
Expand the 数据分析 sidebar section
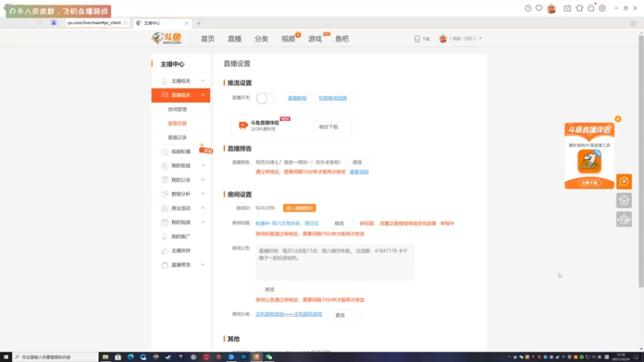click(203, 194)
